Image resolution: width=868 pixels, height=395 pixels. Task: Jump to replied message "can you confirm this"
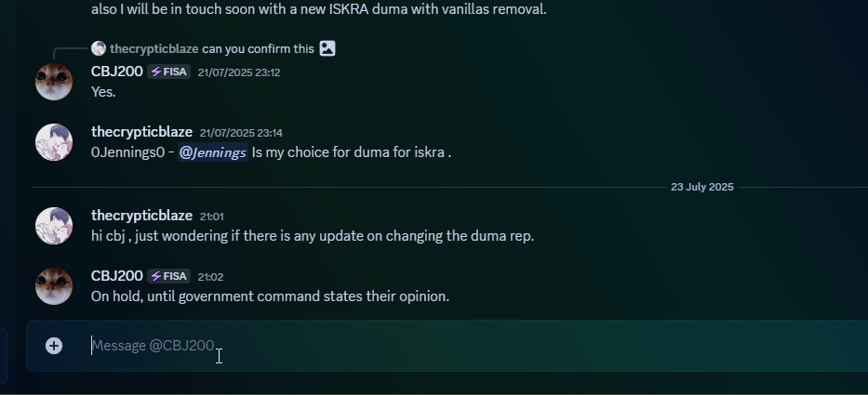(258, 48)
